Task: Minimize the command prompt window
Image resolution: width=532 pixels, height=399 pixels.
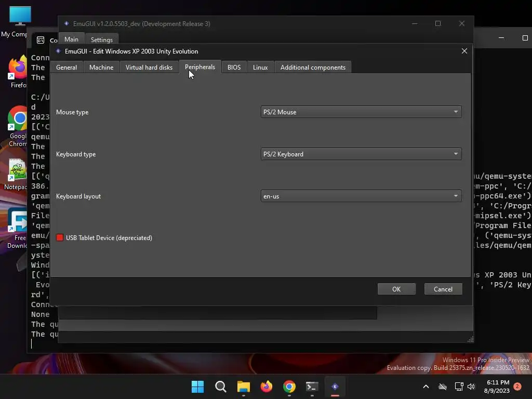Action: click(x=501, y=37)
